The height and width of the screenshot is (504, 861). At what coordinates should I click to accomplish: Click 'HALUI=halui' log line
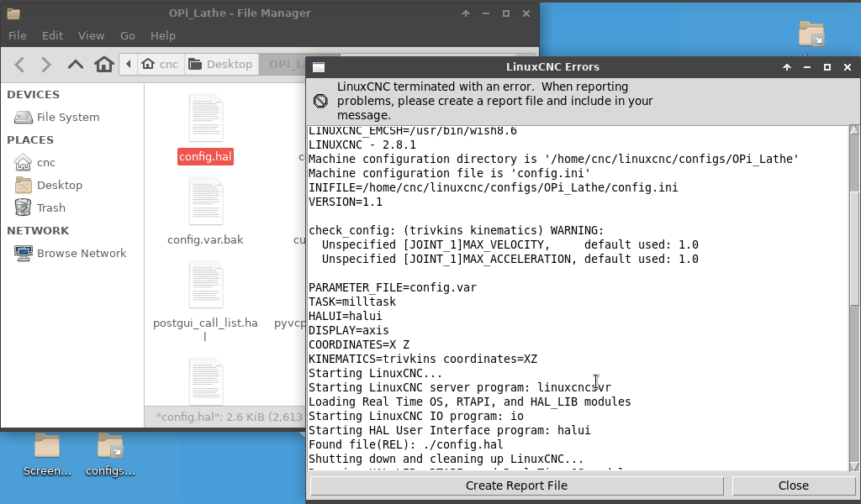tap(346, 316)
